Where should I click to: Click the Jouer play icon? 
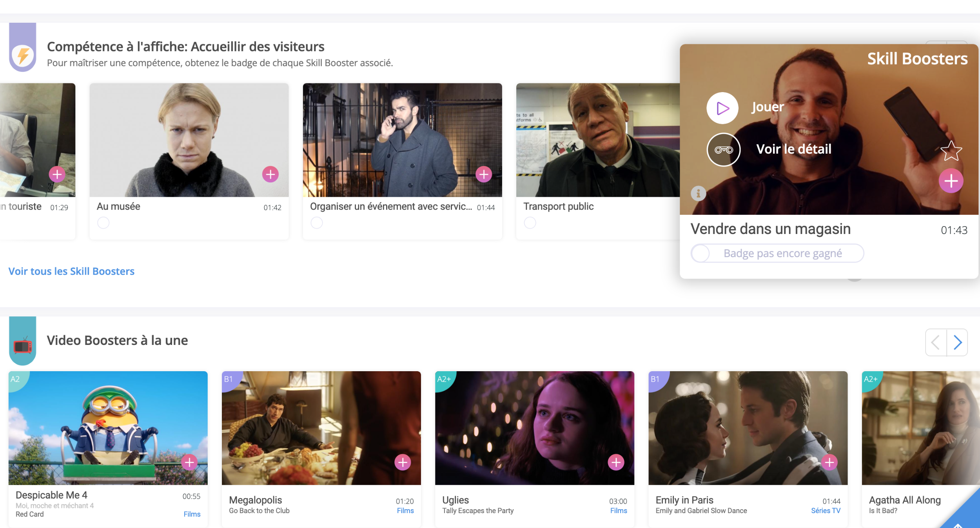(722, 108)
